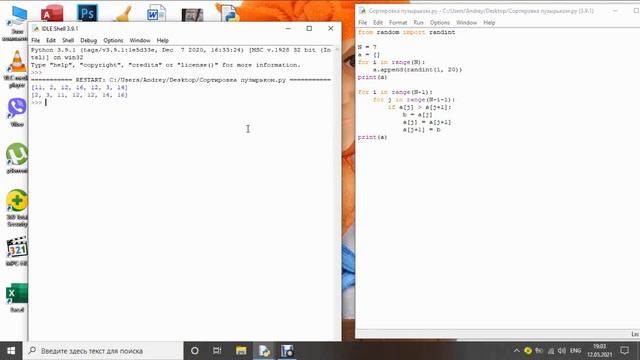Open Edit menu in IDLE Shell
This screenshot has height=360, width=640.
click(x=51, y=40)
